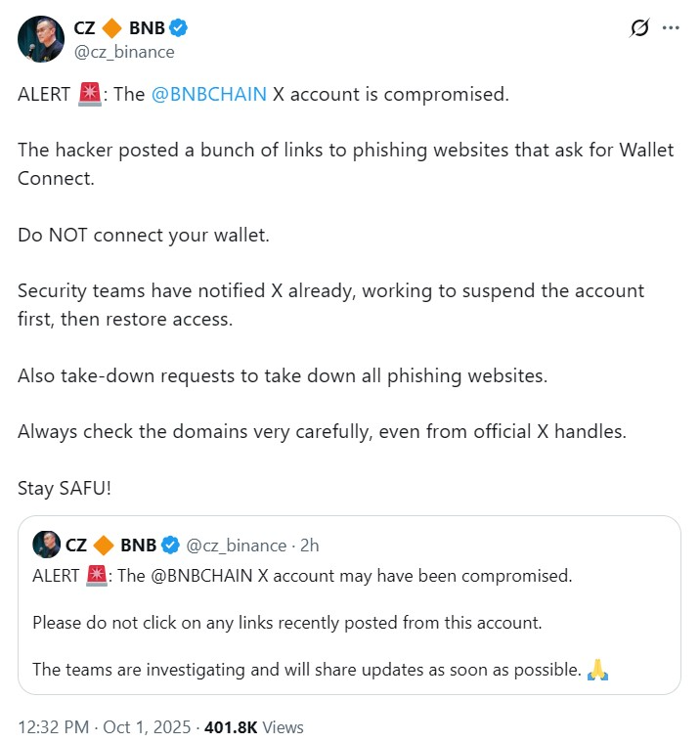Viewport: 700px width, 743px height.
Task: Click the verified badge in quoted tweet
Action: (x=170, y=545)
